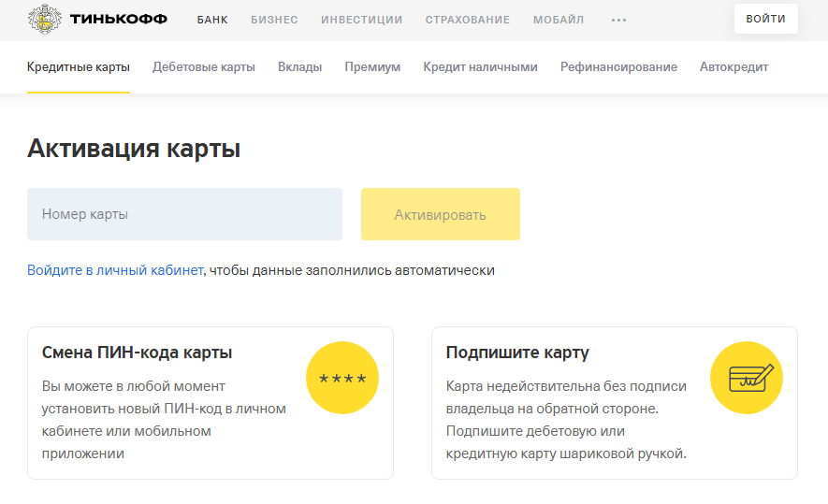Open the БАНК section
828x504 pixels.
tap(212, 20)
